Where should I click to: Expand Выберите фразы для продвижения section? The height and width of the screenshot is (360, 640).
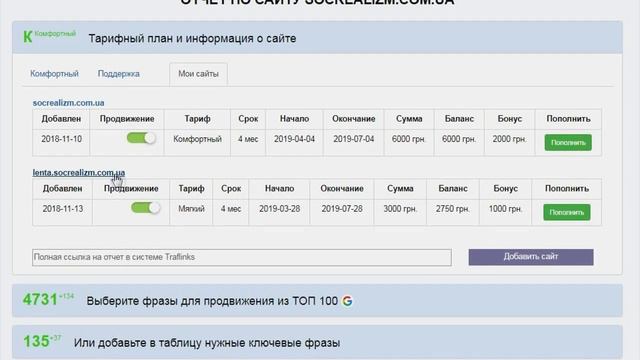[x=317, y=301]
